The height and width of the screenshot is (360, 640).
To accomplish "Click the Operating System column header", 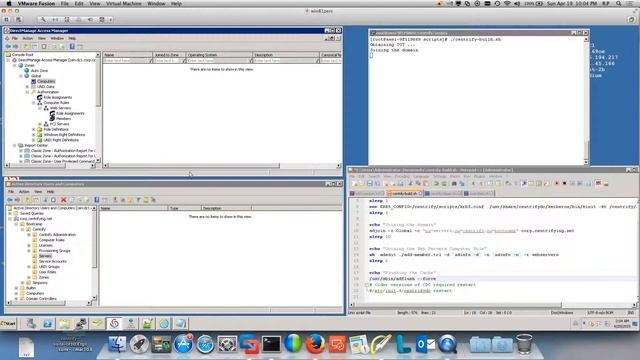I will click(x=220, y=55).
